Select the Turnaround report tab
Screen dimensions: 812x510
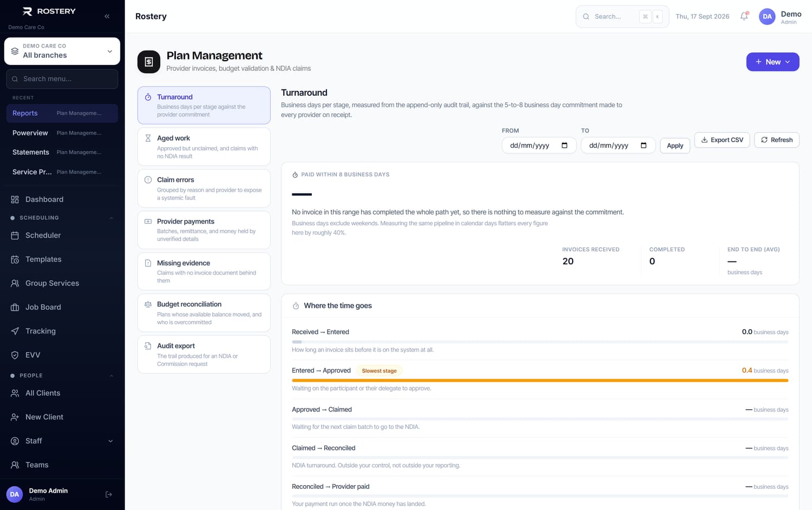pos(204,106)
